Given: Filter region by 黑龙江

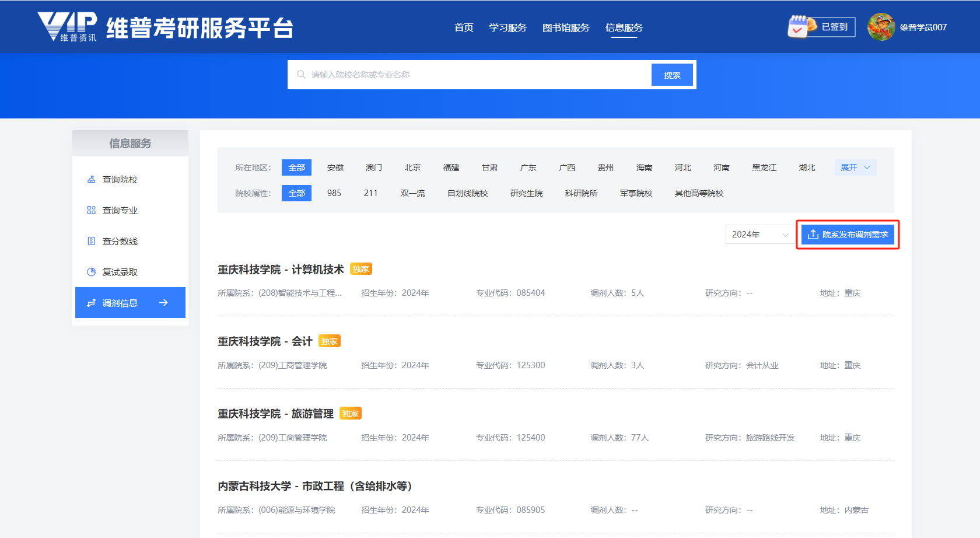Looking at the screenshot, I should pos(764,167).
